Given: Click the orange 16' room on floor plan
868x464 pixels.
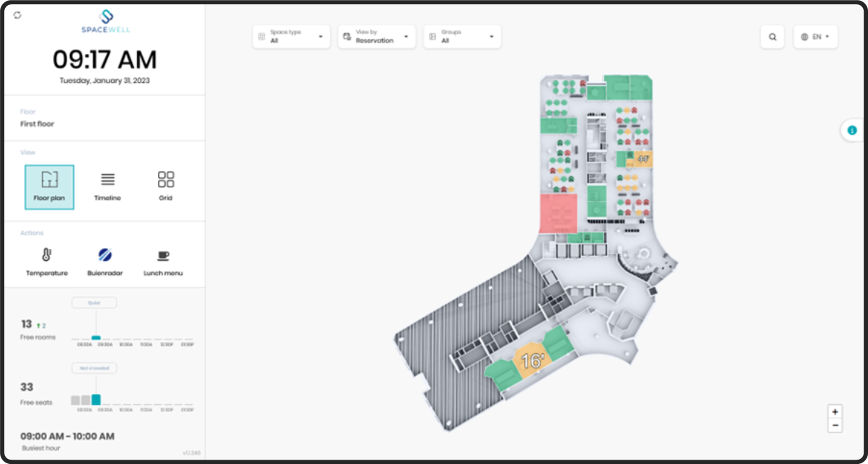Looking at the screenshot, I should coord(532,360).
